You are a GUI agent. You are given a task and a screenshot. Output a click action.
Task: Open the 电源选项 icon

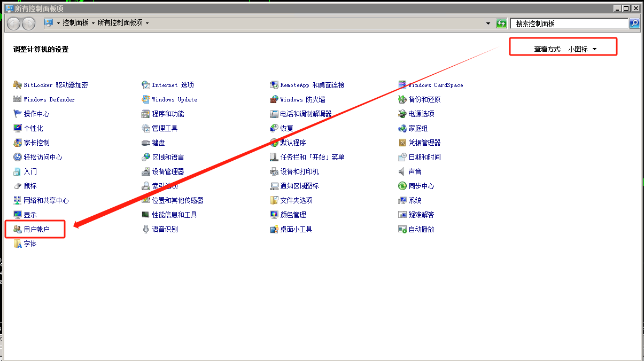click(402, 114)
